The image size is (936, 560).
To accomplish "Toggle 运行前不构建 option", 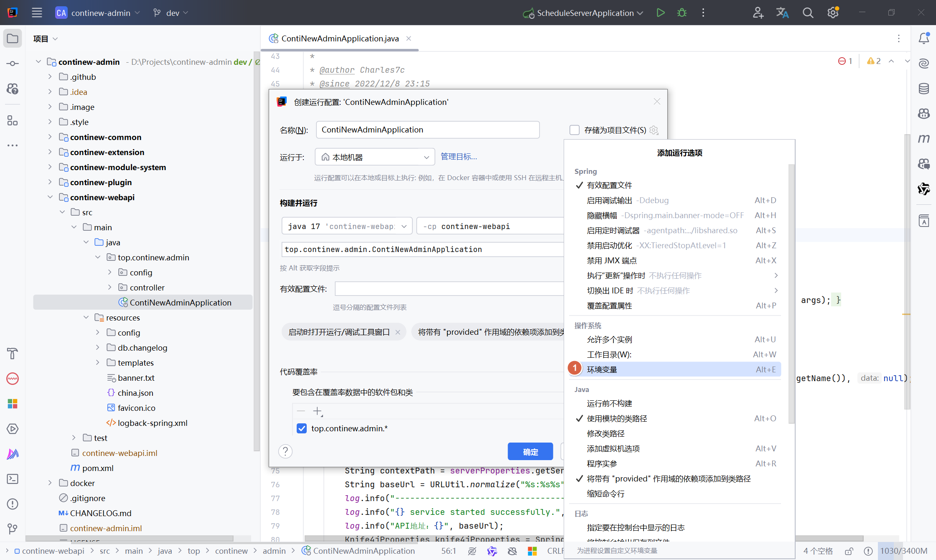I will [x=675, y=404].
